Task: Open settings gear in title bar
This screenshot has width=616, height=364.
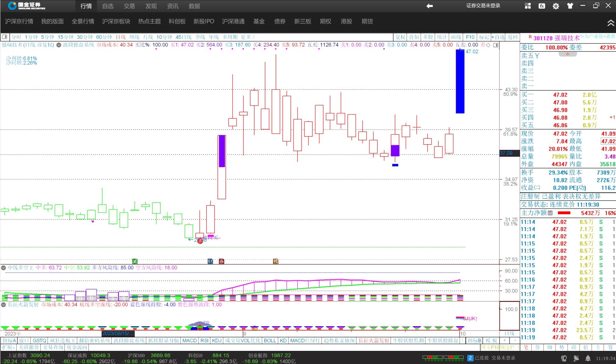Action: tap(556, 6)
